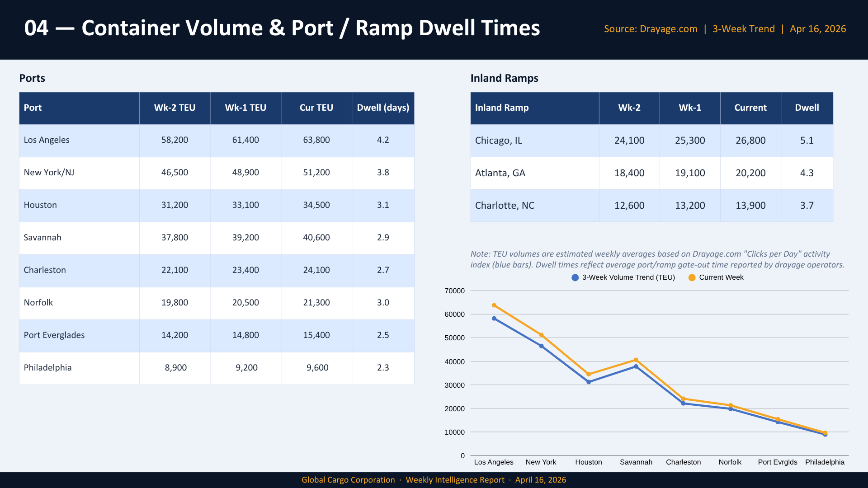
Task: Click the New York orange chart marker
Action: tap(542, 335)
